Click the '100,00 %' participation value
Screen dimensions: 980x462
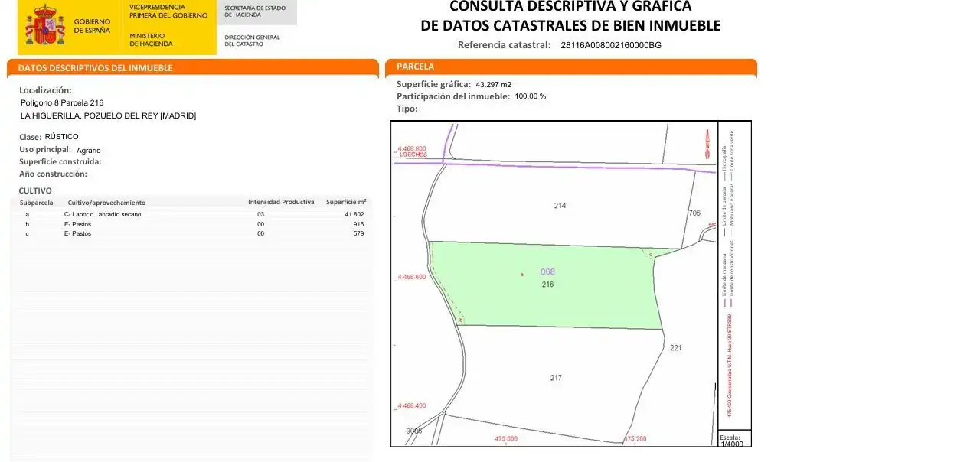(x=531, y=96)
